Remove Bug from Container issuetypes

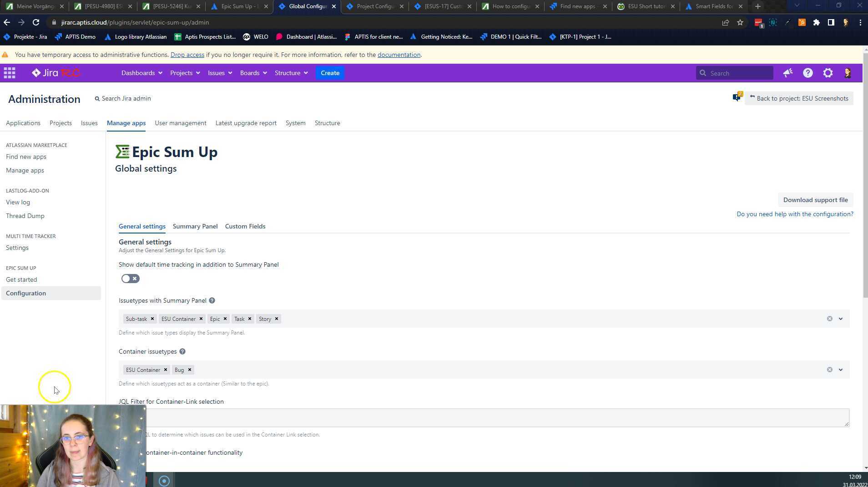(190, 370)
